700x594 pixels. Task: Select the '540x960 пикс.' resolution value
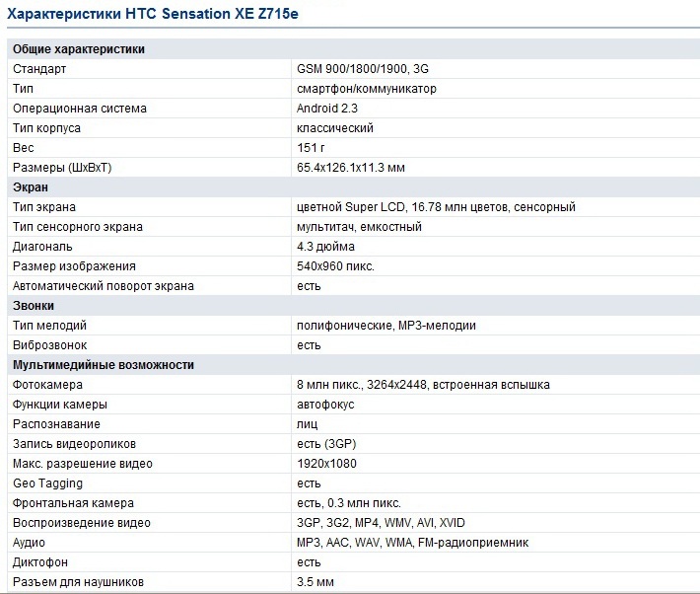335,266
